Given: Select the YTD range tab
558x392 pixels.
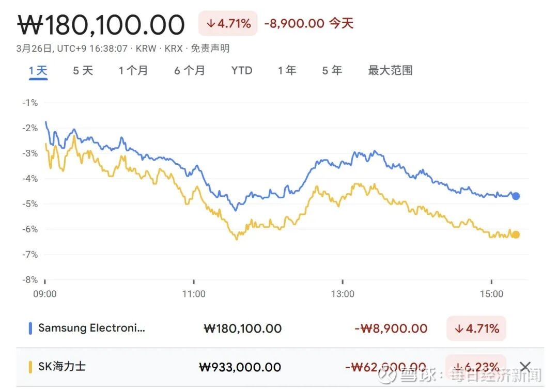Looking at the screenshot, I should [x=242, y=70].
